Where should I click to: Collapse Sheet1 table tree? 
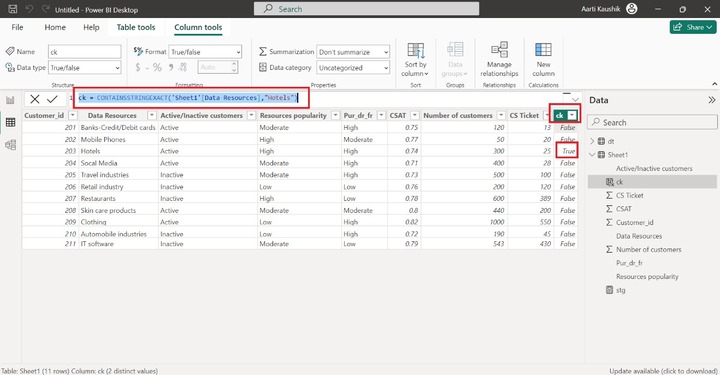pos(592,155)
